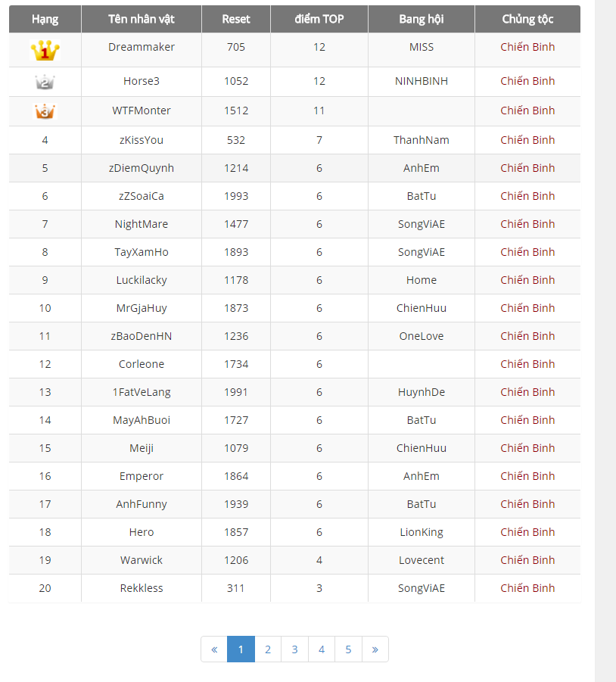The height and width of the screenshot is (682, 616).
Task: Click the Bang hội column header
Action: coord(422,19)
